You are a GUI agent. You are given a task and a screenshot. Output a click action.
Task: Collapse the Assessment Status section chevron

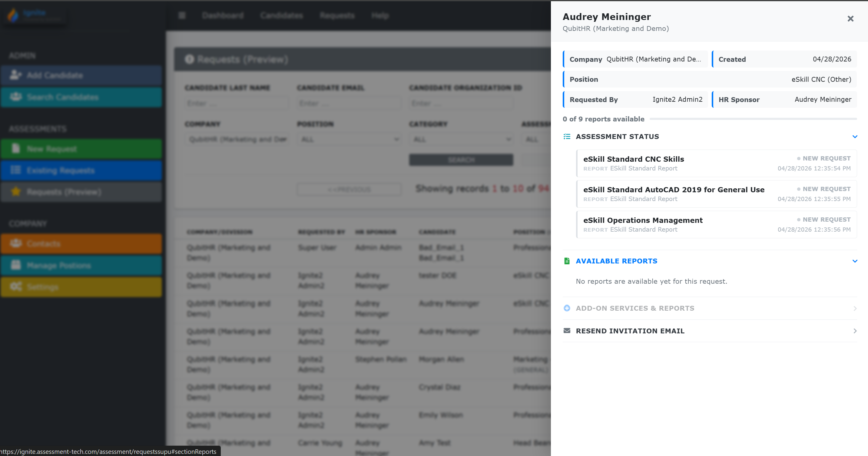(x=854, y=136)
